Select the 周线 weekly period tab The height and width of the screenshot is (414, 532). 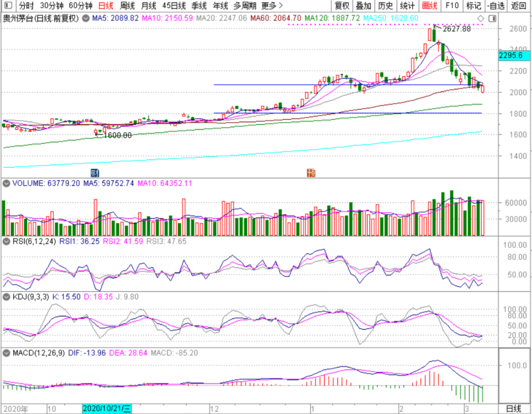pyautogui.click(x=127, y=6)
